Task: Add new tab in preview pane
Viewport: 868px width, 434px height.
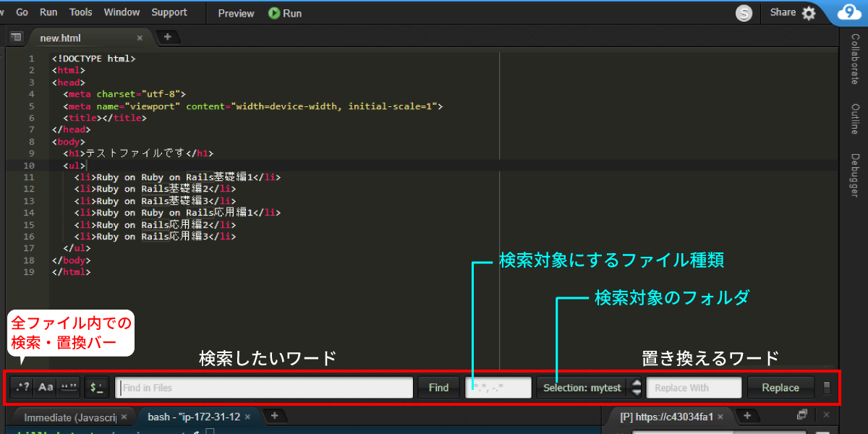Action: pos(747,416)
